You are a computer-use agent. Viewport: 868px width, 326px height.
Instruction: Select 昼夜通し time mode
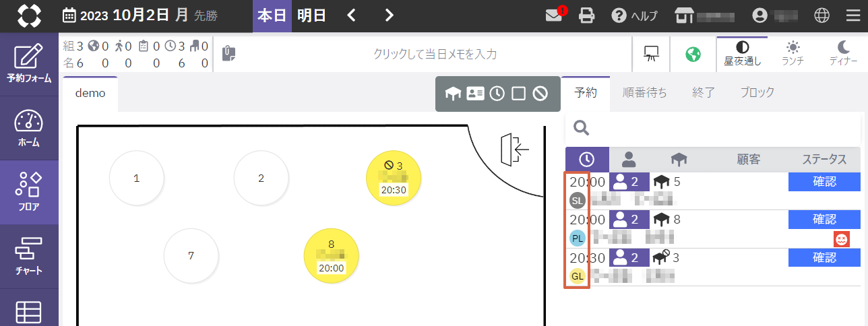click(742, 54)
